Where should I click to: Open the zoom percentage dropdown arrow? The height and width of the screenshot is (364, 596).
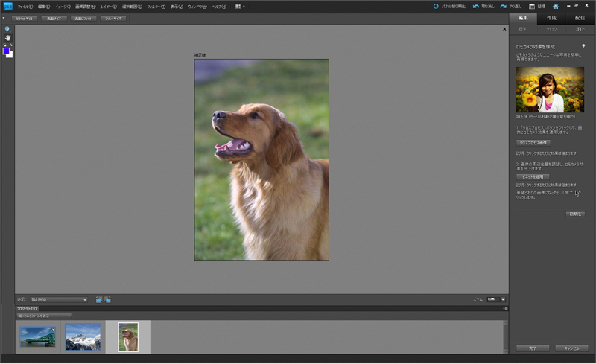502,299
